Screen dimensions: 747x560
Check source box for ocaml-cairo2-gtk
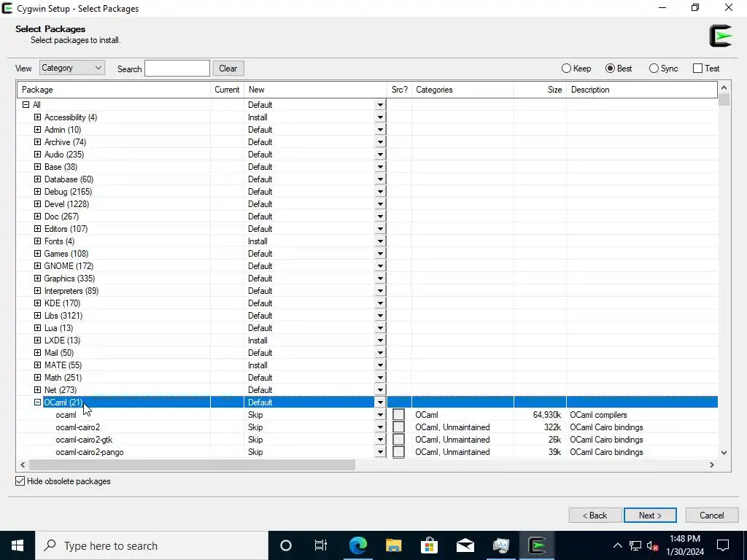pos(398,440)
